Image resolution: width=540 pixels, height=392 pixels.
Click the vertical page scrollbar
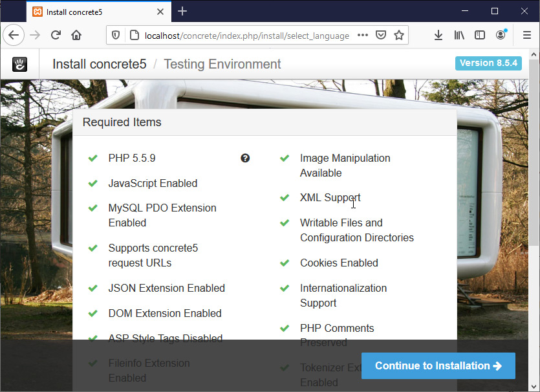click(x=534, y=194)
